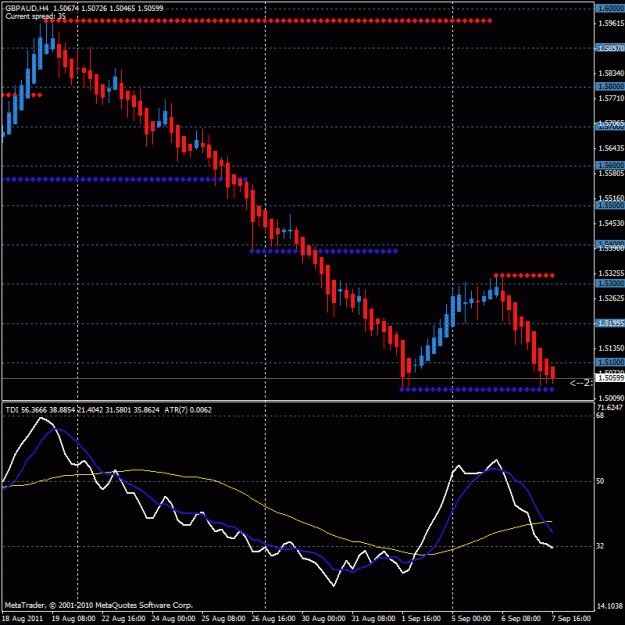This screenshot has width=625, height=625.
Task: Click the '18 Aug 2011' date label
Action: (x=22, y=619)
